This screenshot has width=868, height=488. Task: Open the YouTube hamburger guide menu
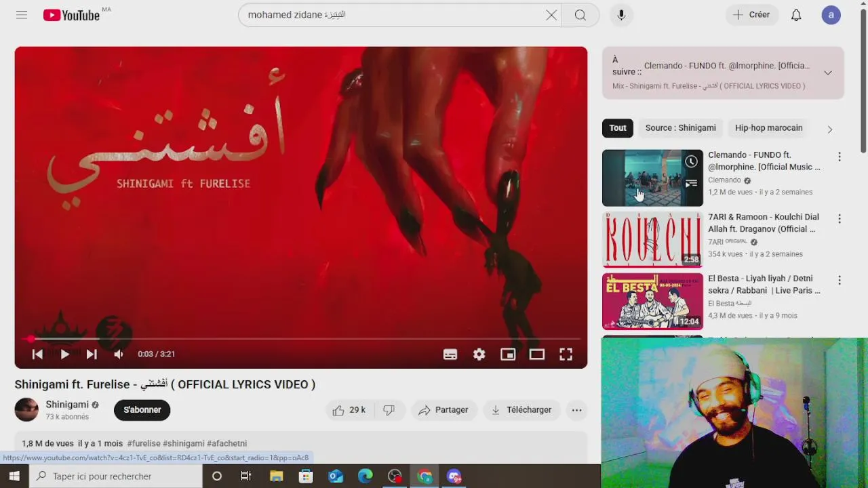pos(22,15)
